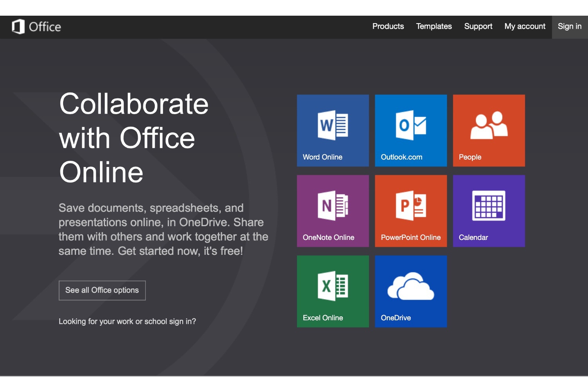
Task: Click the Calendar grid icon
Action: click(488, 205)
